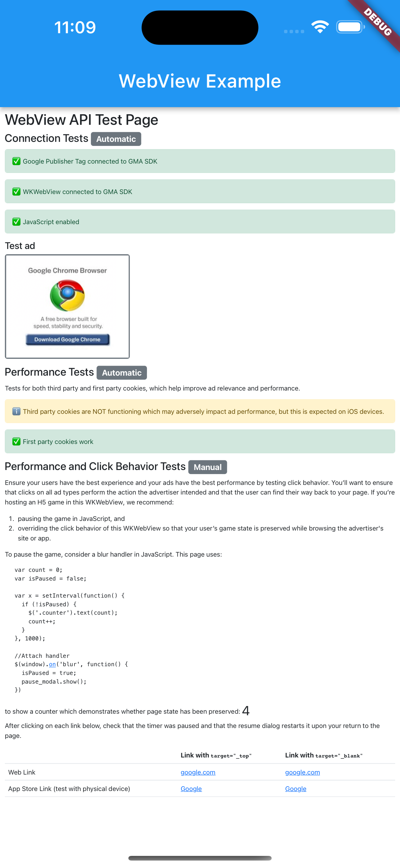
Task: Click checkmark beside WKWebView connected
Action: 16,192
